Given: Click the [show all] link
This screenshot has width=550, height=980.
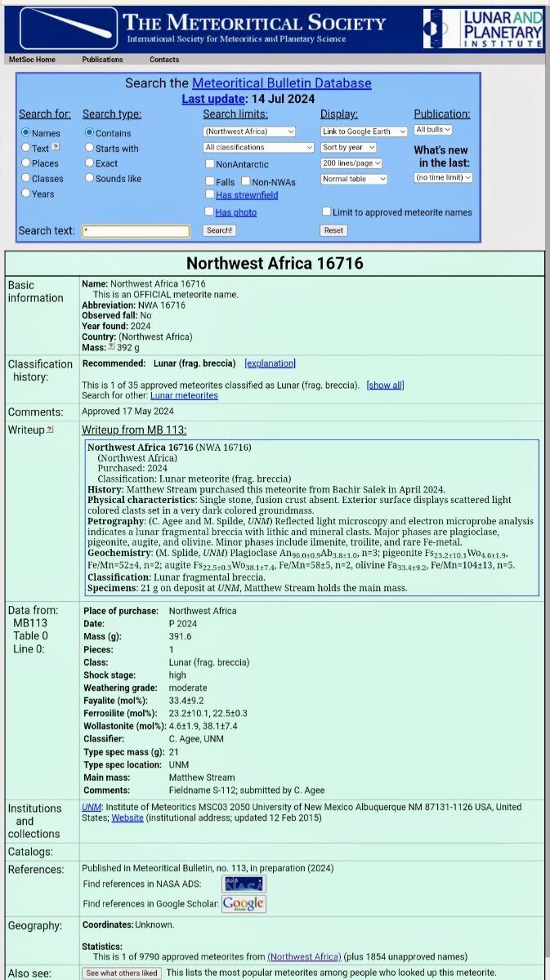Looking at the screenshot, I should coord(385,385).
